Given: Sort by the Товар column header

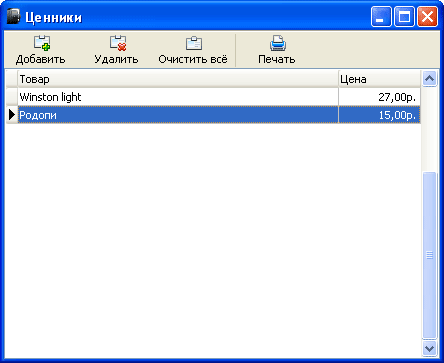Looking at the screenshot, I should 178,79.
